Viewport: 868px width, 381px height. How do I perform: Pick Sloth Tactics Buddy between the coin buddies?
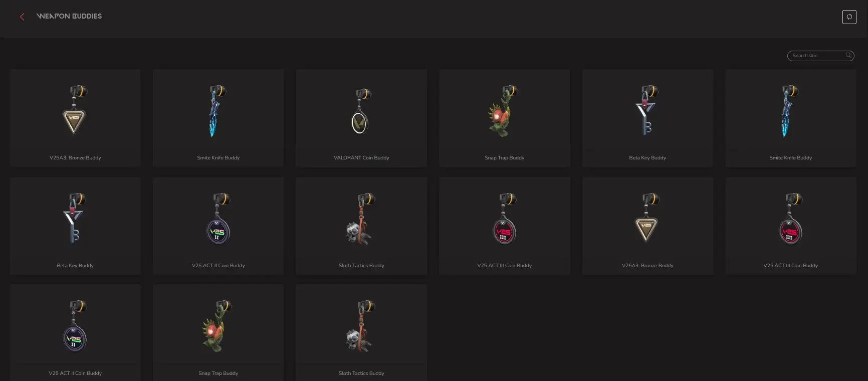pyautogui.click(x=361, y=226)
